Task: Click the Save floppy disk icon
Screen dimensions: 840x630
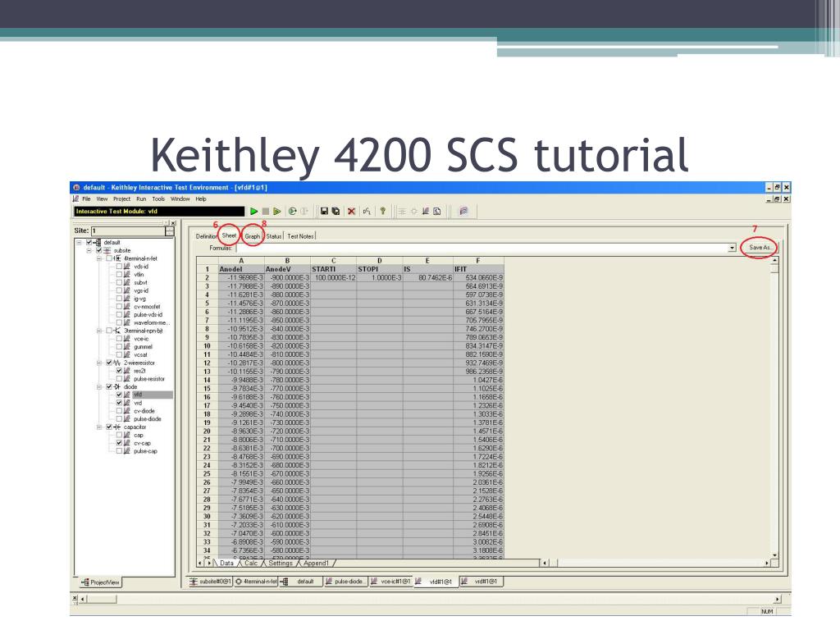Action: tap(324, 212)
